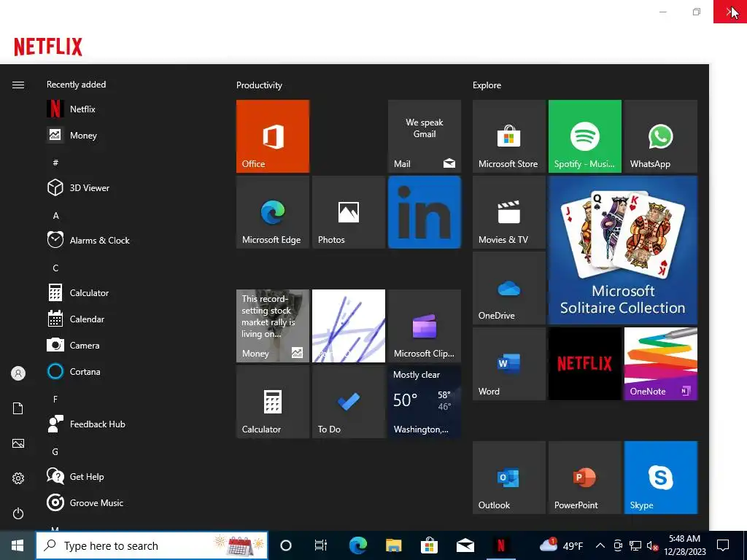Launch the Spotify tile

click(x=584, y=136)
